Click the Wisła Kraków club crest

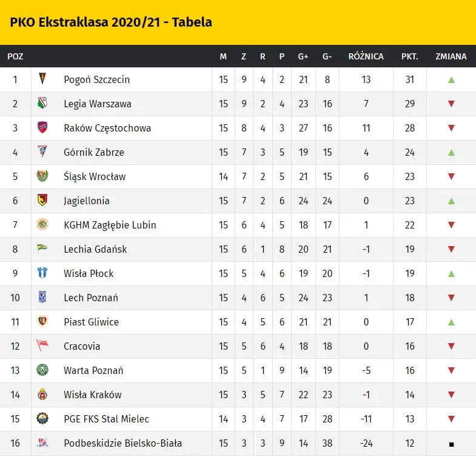click(x=42, y=395)
